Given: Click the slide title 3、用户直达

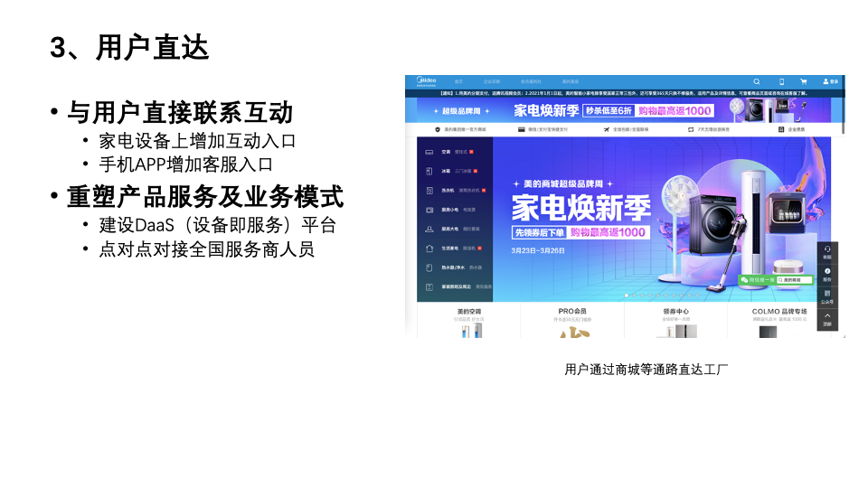Looking at the screenshot, I should click(129, 47).
